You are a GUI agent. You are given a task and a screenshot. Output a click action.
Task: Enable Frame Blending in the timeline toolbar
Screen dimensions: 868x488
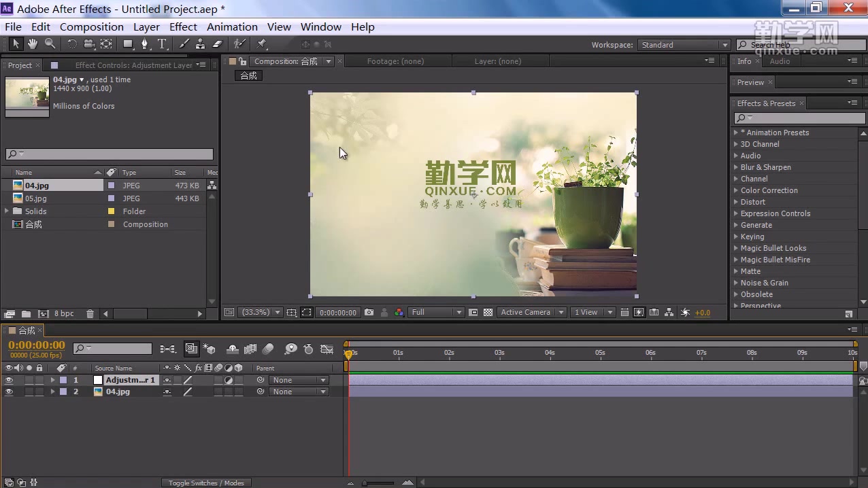click(250, 349)
